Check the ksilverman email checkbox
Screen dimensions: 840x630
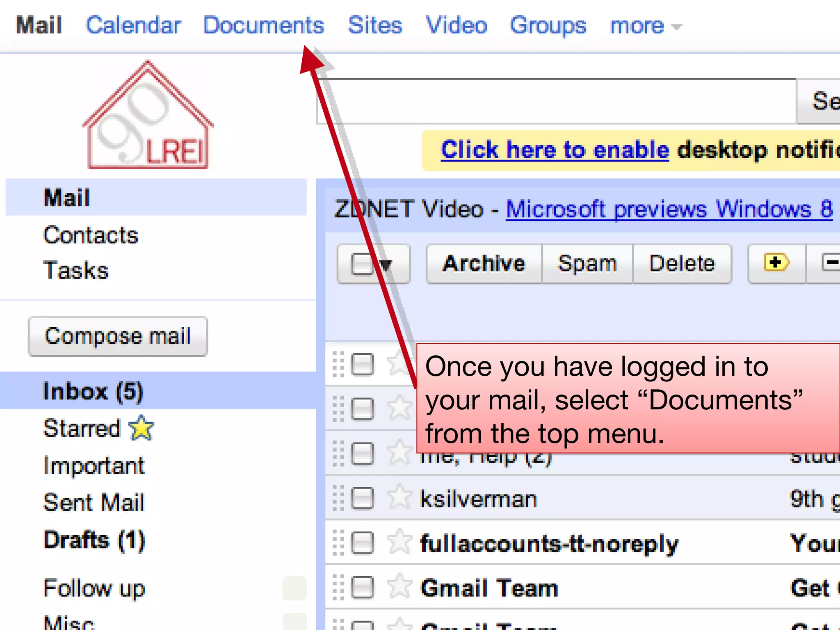pyautogui.click(x=363, y=498)
